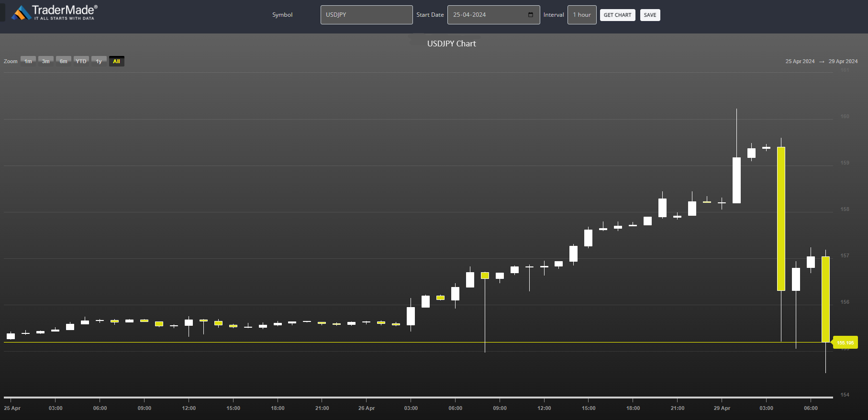Viewport: 868px width, 420px height.
Task: Select the 6m zoom button
Action: pyautogui.click(x=64, y=61)
